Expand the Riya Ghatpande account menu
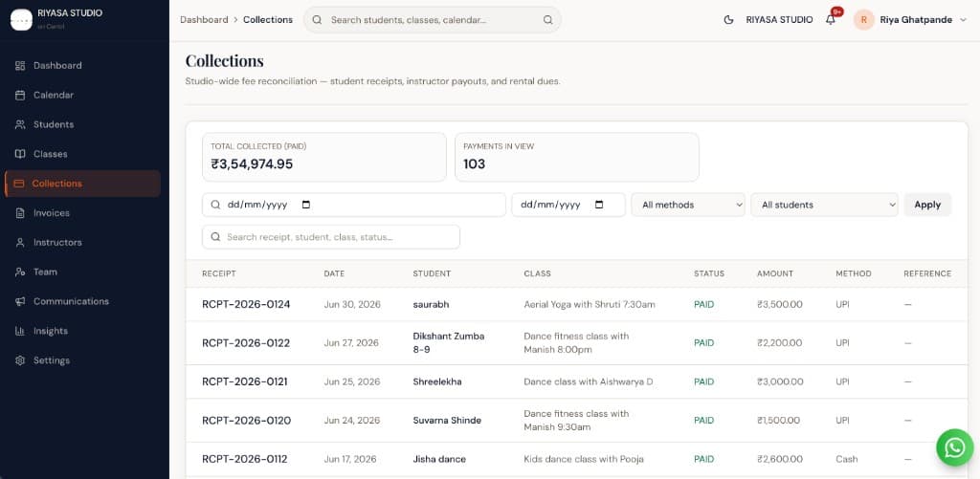Image resolution: width=980 pixels, height=479 pixels. coord(911,20)
